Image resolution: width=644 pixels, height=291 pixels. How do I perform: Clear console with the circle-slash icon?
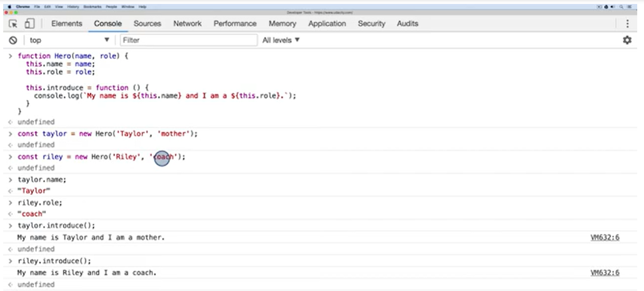[13, 40]
